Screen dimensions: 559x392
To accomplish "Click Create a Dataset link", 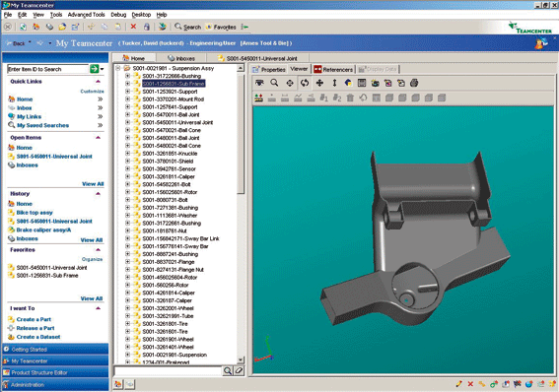I will coord(38,337).
